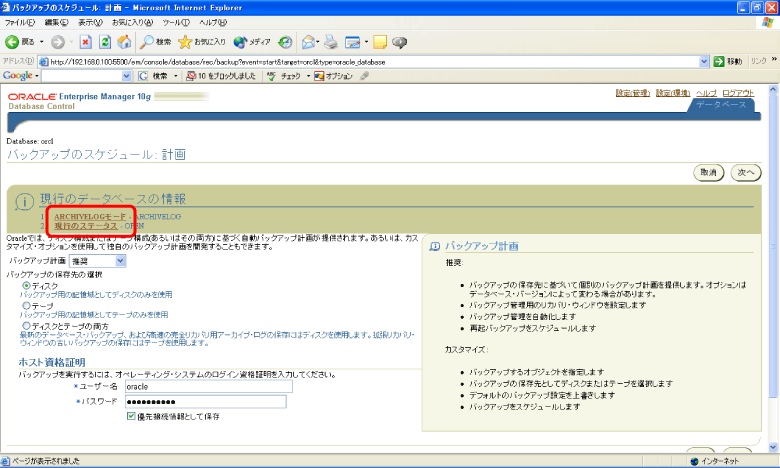Image resolution: width=780 pixels, height=468 pixels.
Task: Open the current status (現行のステータス) link
Action: click(86, 226)
